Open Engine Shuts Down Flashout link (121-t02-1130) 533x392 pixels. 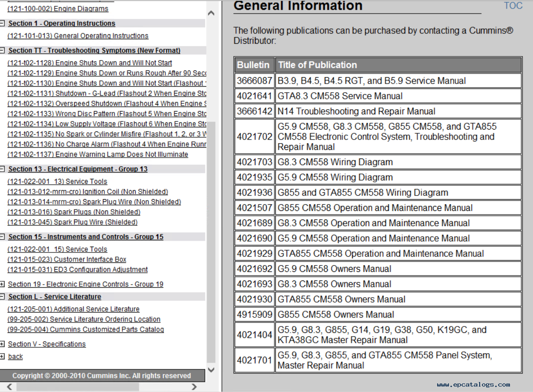tap(107, 83)
